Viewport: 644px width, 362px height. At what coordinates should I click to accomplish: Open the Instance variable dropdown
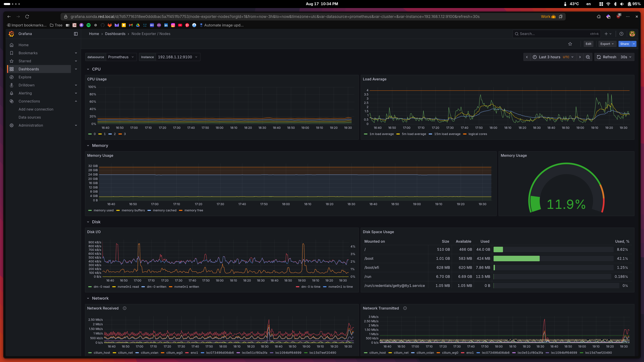[177, 57]
